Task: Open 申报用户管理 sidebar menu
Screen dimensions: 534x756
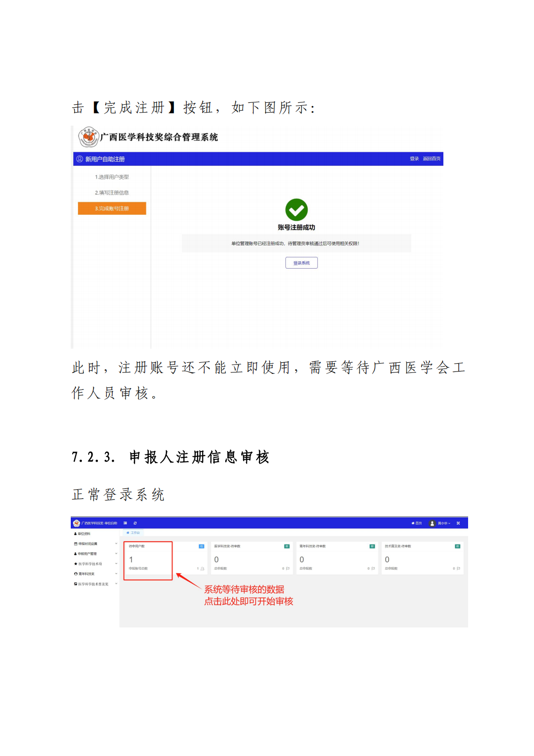Action: click(85, 554)
